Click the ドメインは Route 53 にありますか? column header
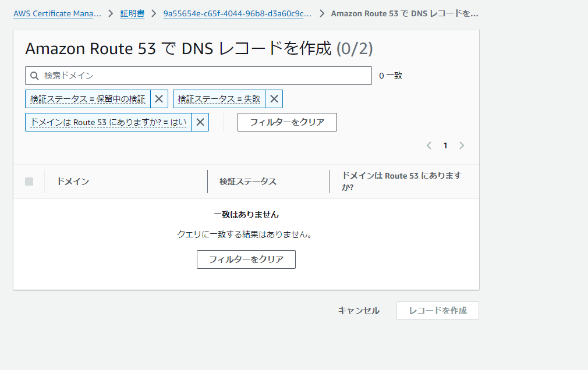This screenshot has width=588, height=370. (402, 182)
